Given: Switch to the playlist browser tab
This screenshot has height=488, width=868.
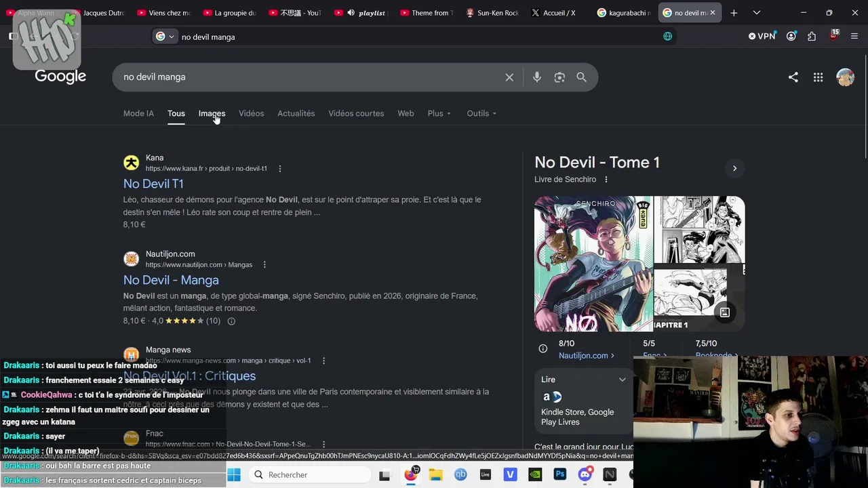Looking at the screenshot, I should pyautogui.click(x=361, y=13).
